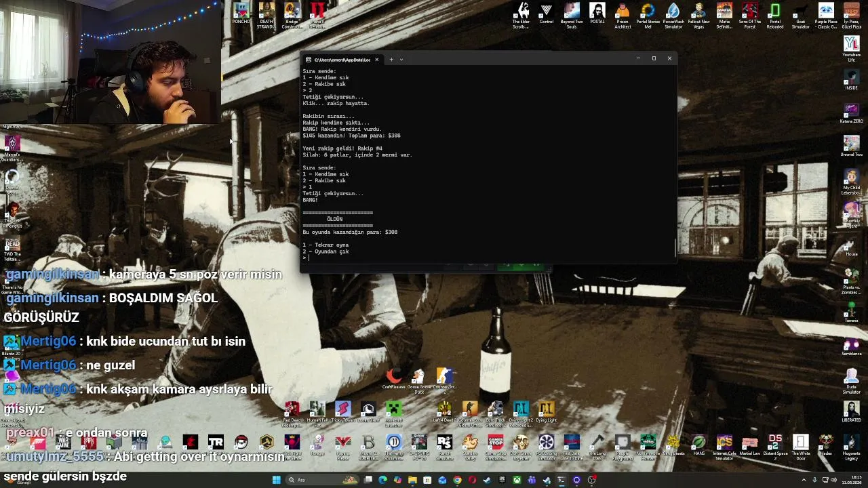
Task: Launch Portal Reloaded desktop icon
Action: (775, 15)
